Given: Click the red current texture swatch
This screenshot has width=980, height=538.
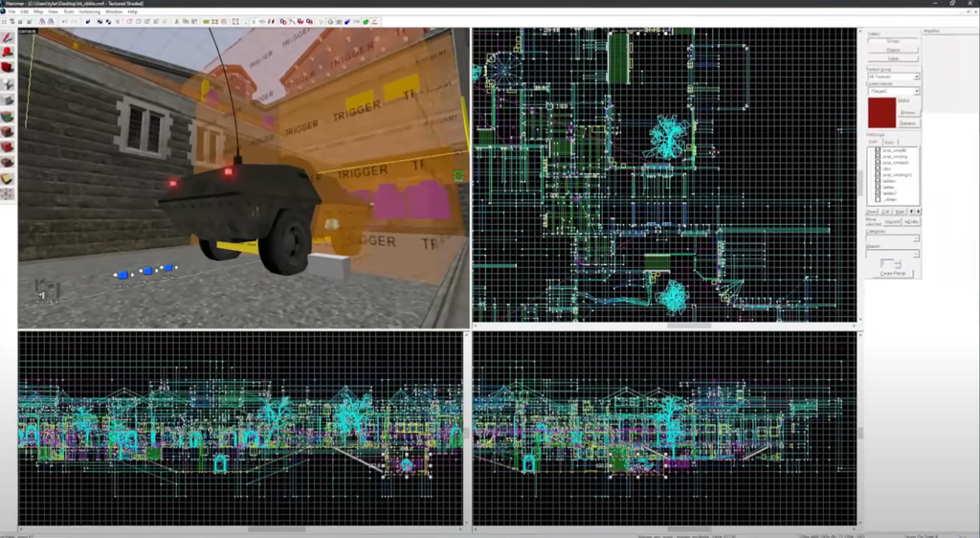Looking at the screenshot, I should tap(880, 112).
